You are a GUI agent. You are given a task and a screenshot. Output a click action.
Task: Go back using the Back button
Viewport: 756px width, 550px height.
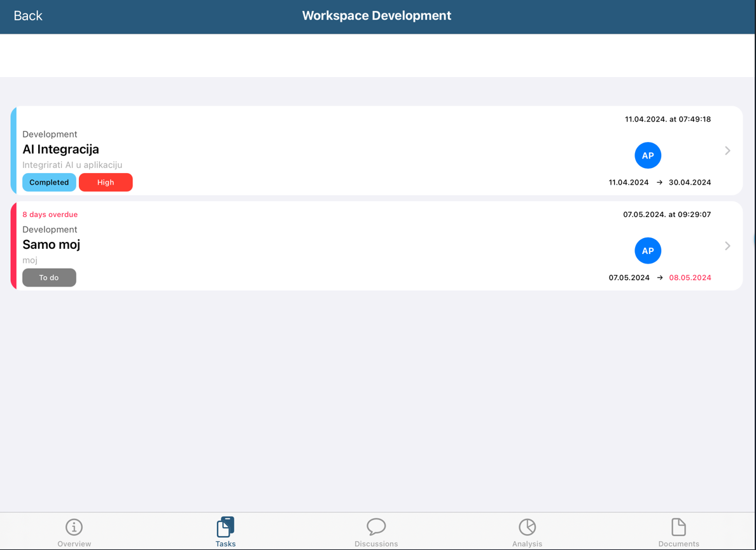point(28,16)
